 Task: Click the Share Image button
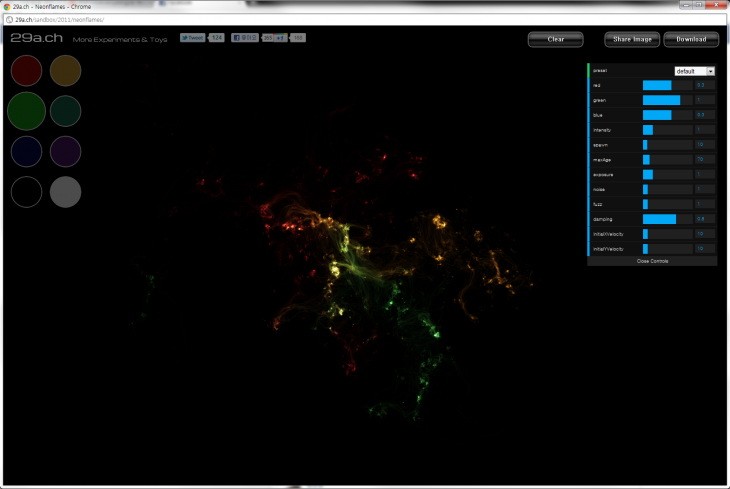pyautogui.click(x=632, y=40)
